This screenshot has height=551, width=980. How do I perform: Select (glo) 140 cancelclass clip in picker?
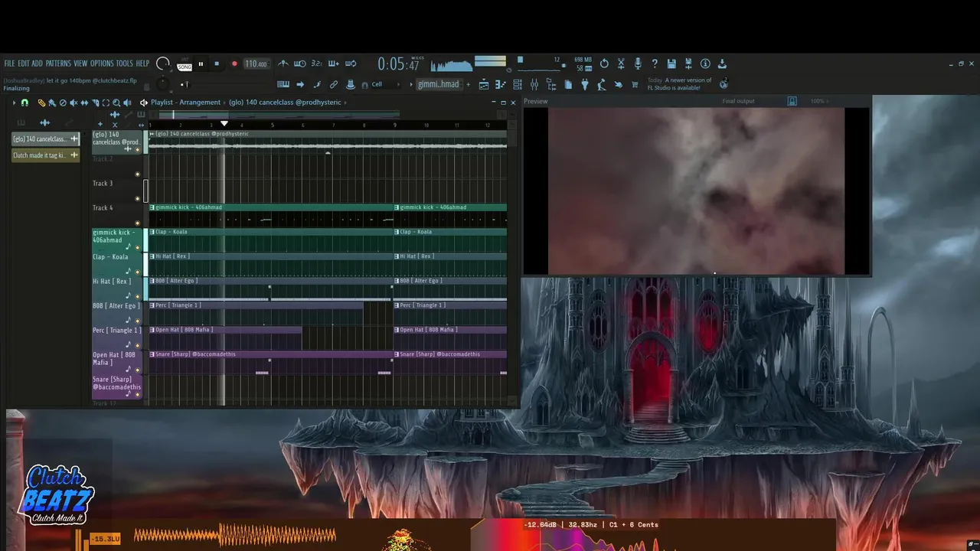coord(45,139)
